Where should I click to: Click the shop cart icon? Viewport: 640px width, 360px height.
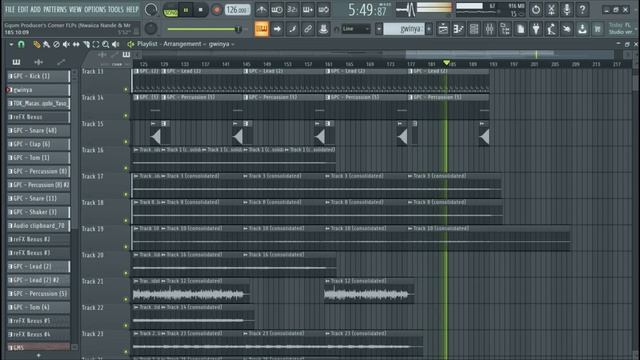[x=598, y=29]
